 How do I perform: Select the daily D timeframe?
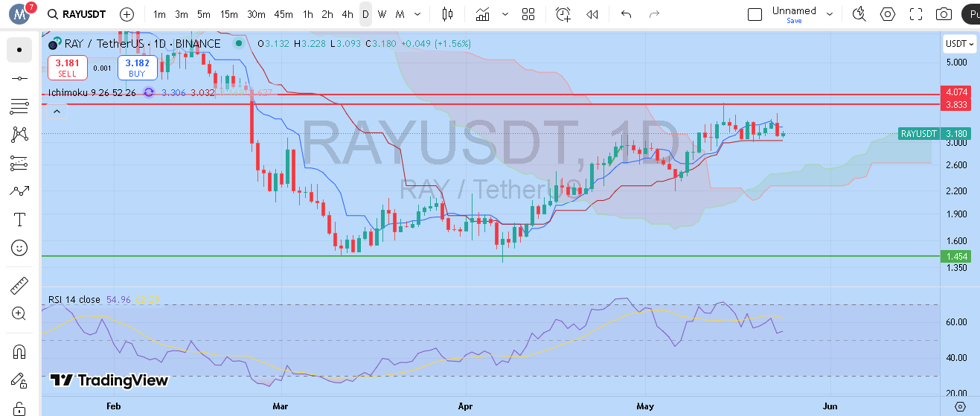365,14
